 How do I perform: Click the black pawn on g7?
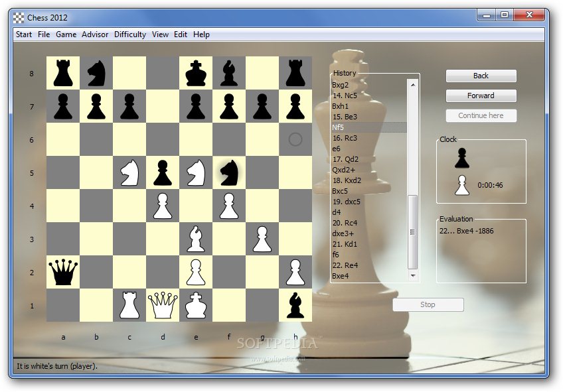[262, 107]
